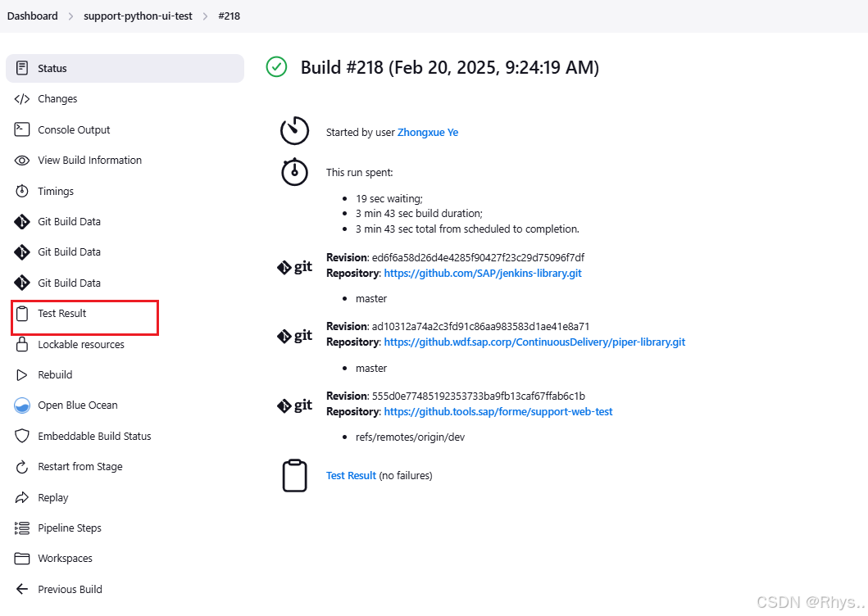Open Timings using its stopwatch sidebar icon
Image resolution: width=868 pixels, height=616 pixels.
point(22,191)
